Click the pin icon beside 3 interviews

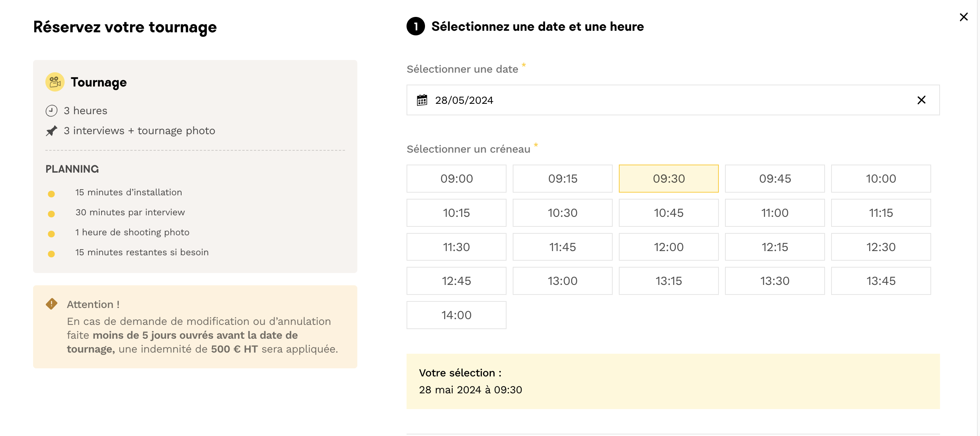coord(52,131)
